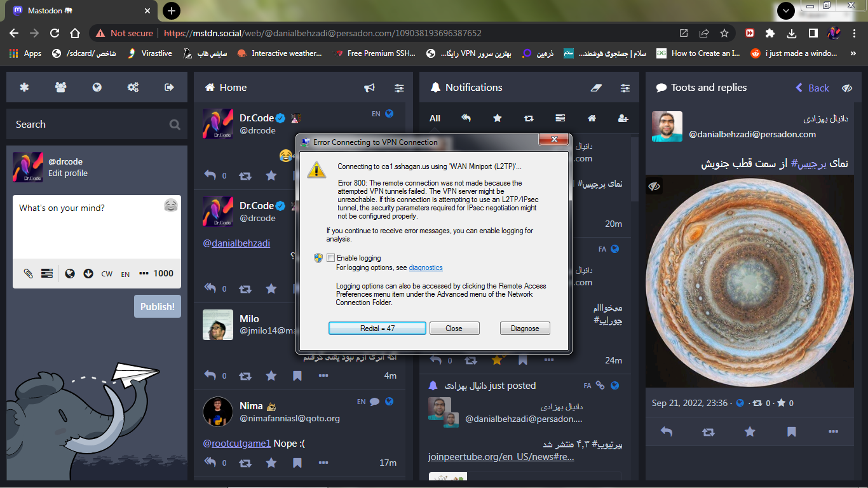
Task: Open the more options menu on Jupiter toot
Action: pos(833,432)
